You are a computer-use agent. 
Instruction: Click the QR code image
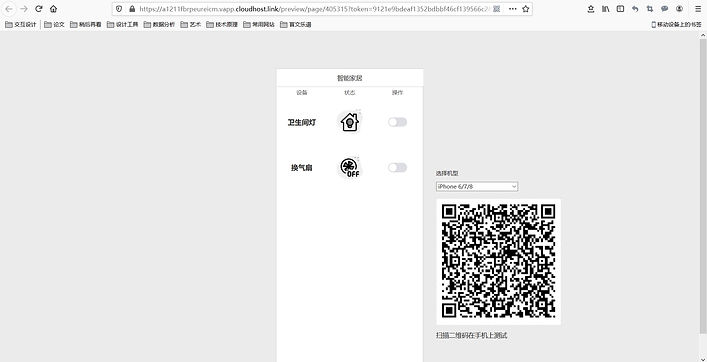(498, 261)
